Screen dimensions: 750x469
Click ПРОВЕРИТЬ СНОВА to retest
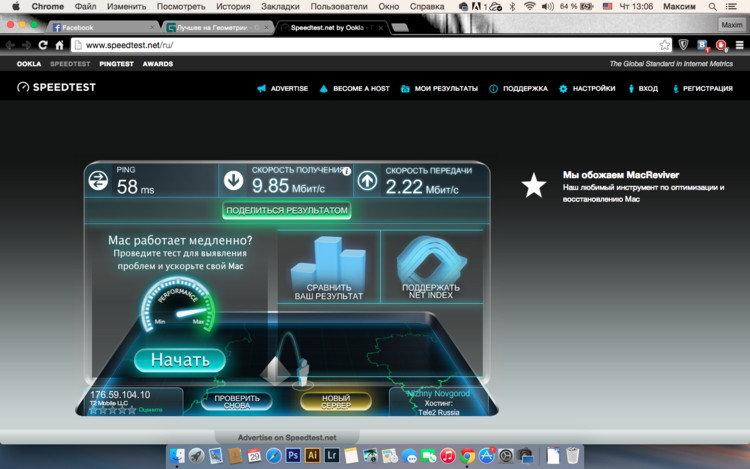pos(237,401)
